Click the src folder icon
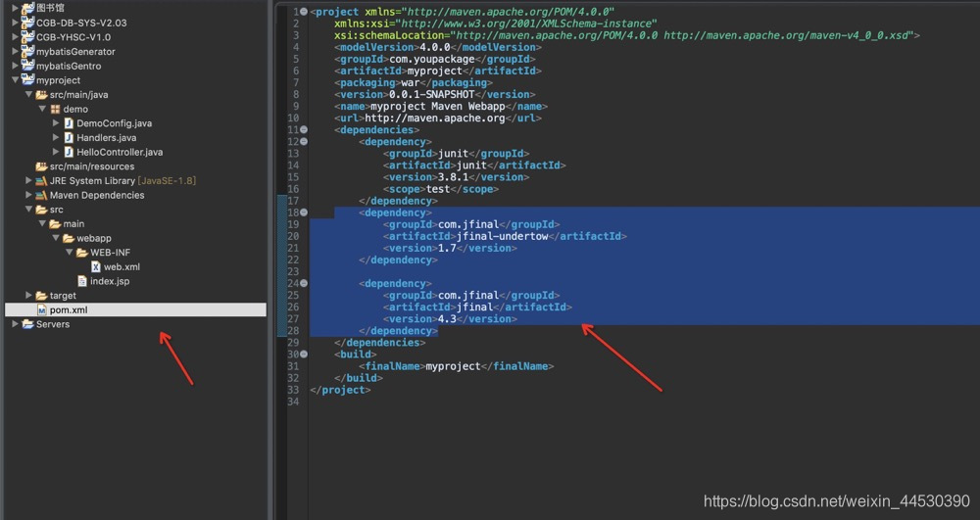Image resolution: width=980 pixels, height=520 pixels. pos(41,210)
